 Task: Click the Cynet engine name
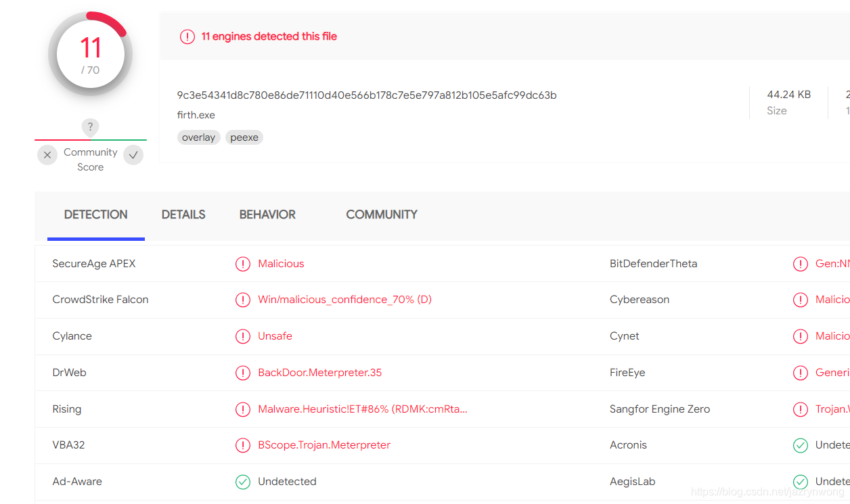[624, 336]
